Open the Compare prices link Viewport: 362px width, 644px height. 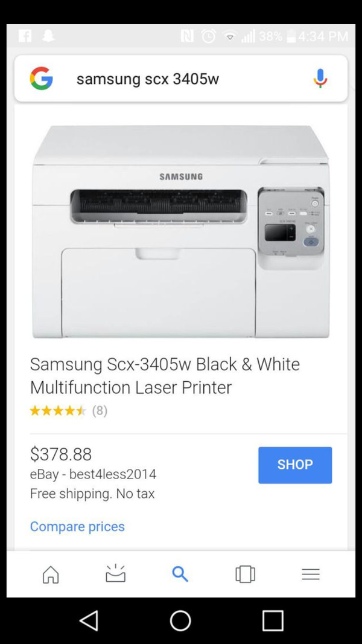click(77, 527)
